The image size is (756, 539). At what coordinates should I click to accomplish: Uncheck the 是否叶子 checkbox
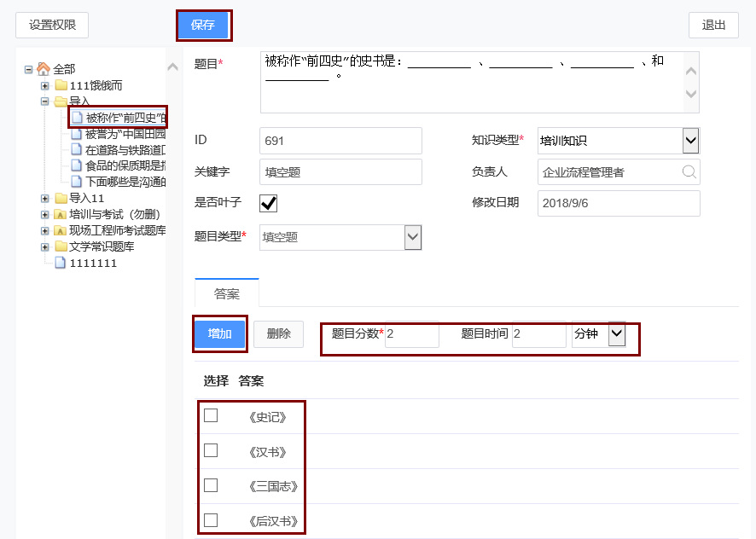pyautogui.click(x=269, y=203)
